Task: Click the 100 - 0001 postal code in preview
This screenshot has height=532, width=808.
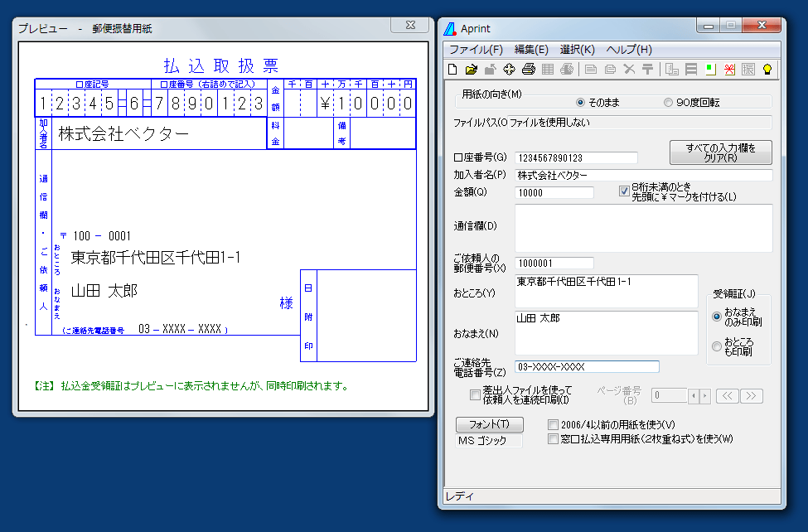Action: 101,236
